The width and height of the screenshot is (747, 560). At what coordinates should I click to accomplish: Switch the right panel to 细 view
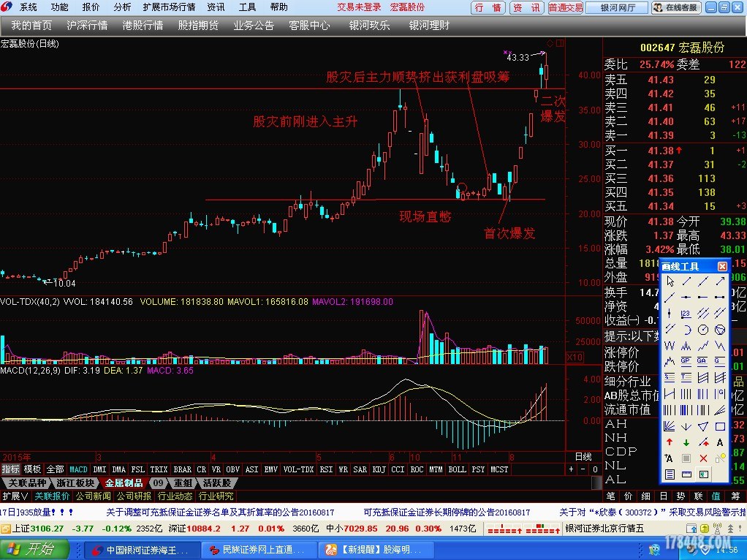point(646,496)
